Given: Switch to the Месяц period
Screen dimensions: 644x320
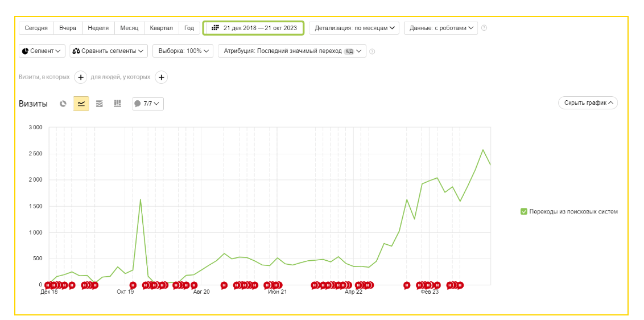Looking at the screenshot, I should tap(129, 28).
